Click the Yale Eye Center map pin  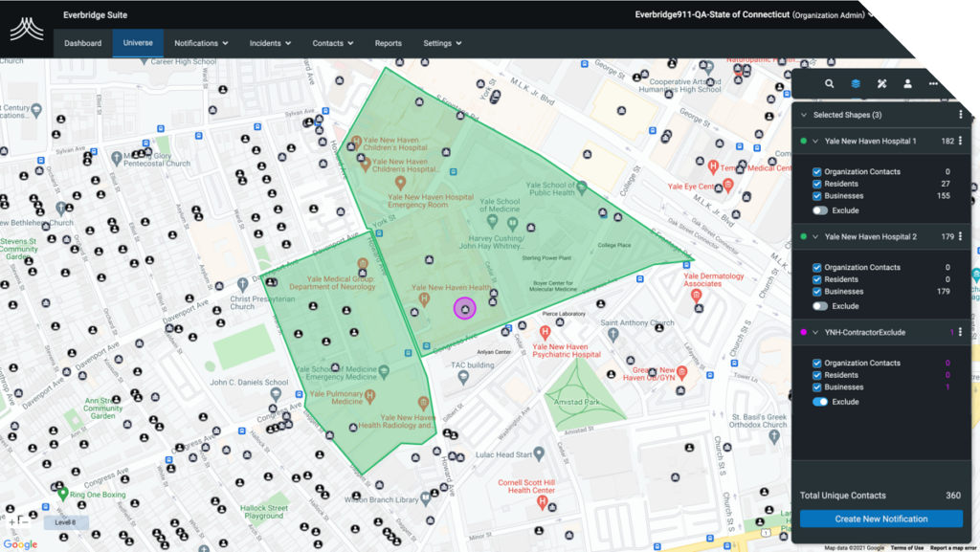(x=728, y=186)
